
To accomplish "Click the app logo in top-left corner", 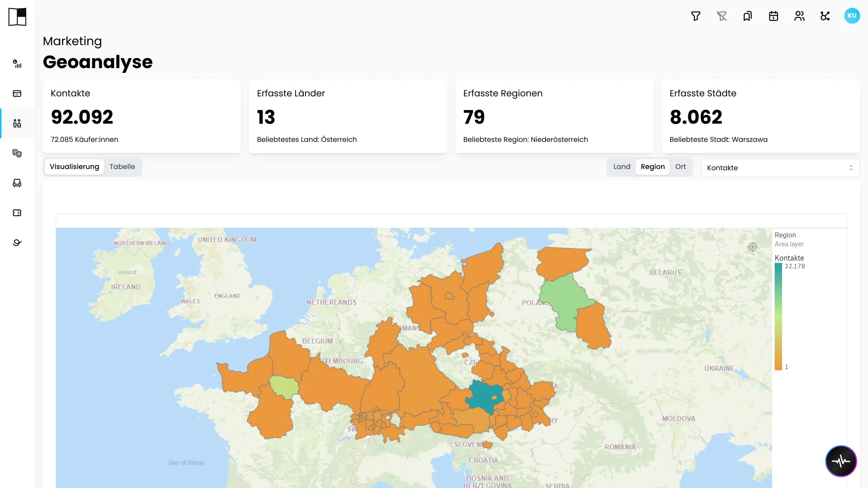I will 17,17.
